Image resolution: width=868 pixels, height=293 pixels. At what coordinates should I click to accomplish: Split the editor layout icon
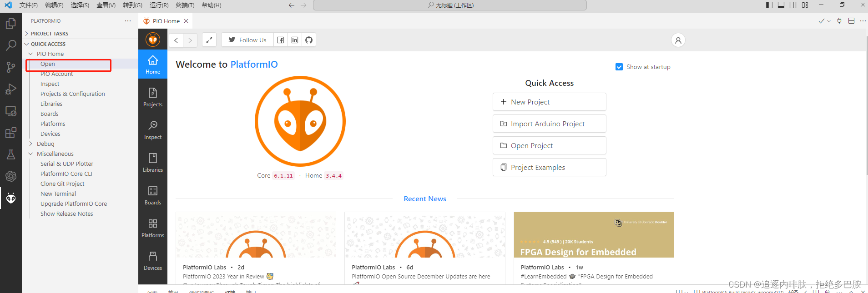[851, 21]
